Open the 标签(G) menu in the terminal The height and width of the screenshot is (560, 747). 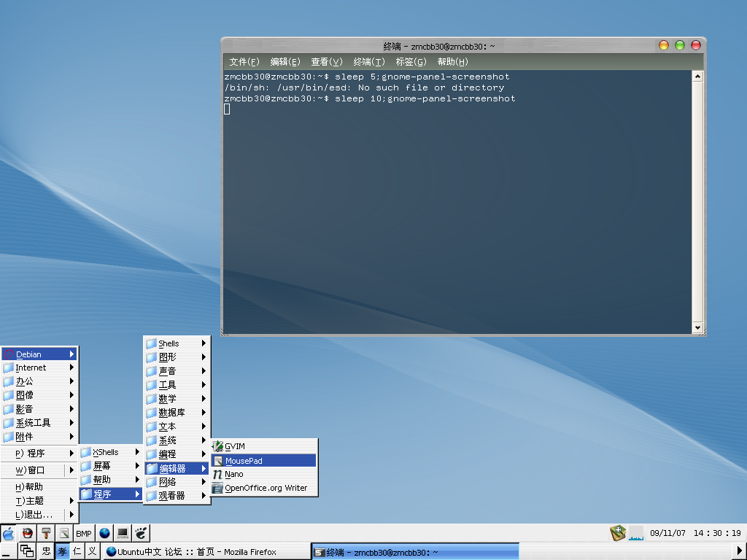click(x=411, y=62)
